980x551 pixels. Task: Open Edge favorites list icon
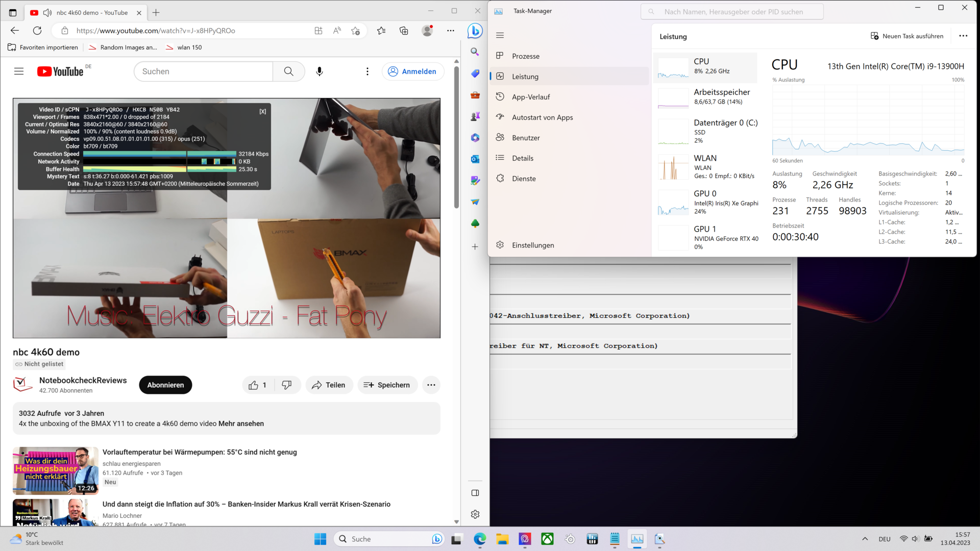pyautogui.click(x=381, y=31)
